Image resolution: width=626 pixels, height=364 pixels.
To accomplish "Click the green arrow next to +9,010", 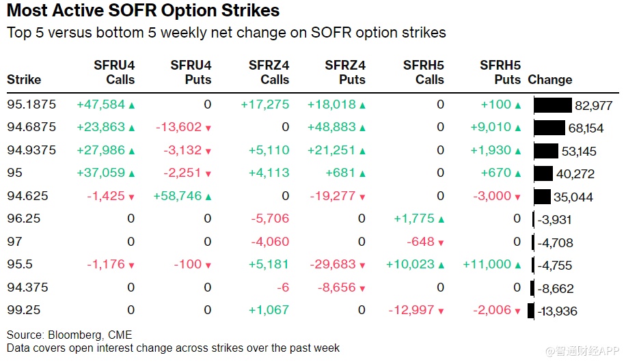I will tap(518, 128).
